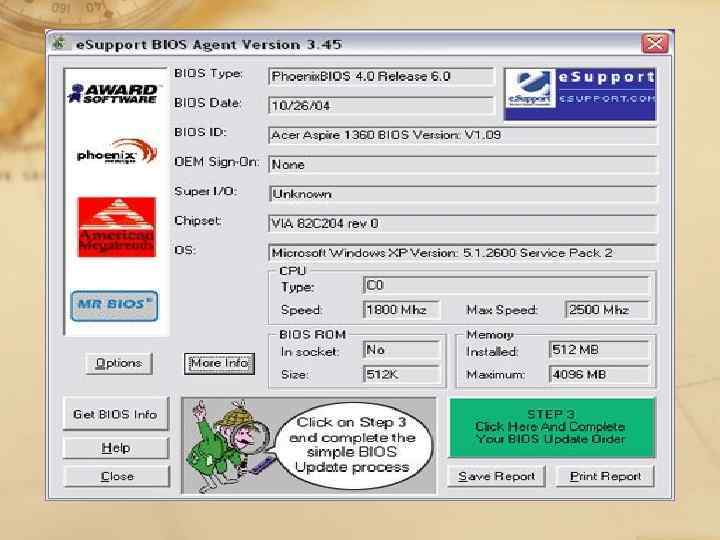Click the BIOS Date field 10/26/04
The image size is (720, 540).
[x=381, y=106]
